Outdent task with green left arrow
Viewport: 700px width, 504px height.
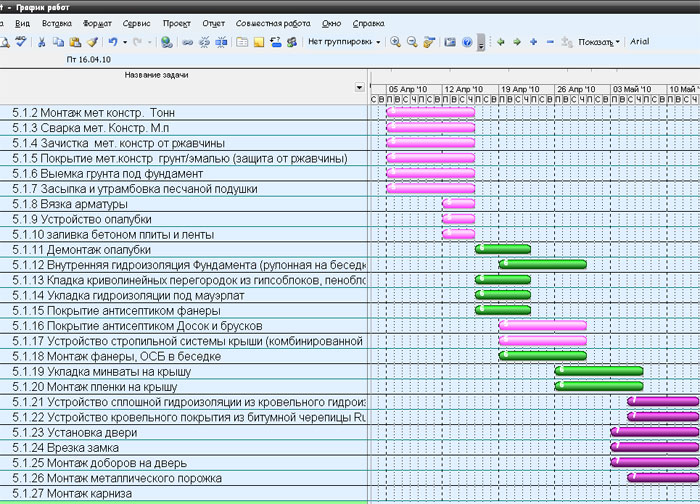(x=500, y=42)
